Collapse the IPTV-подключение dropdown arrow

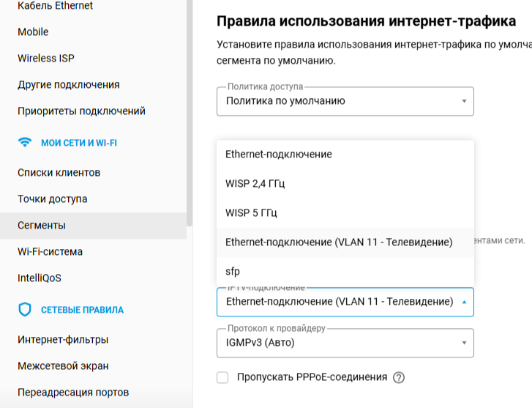pos(464,302)
